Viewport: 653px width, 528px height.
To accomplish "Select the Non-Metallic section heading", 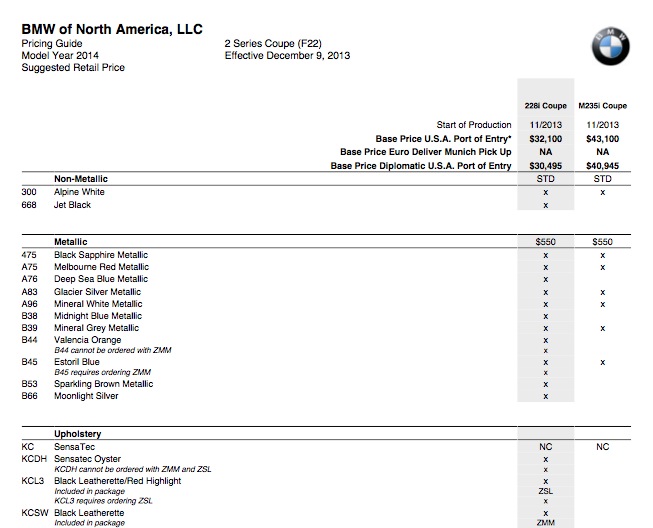I will pos(80,179).
